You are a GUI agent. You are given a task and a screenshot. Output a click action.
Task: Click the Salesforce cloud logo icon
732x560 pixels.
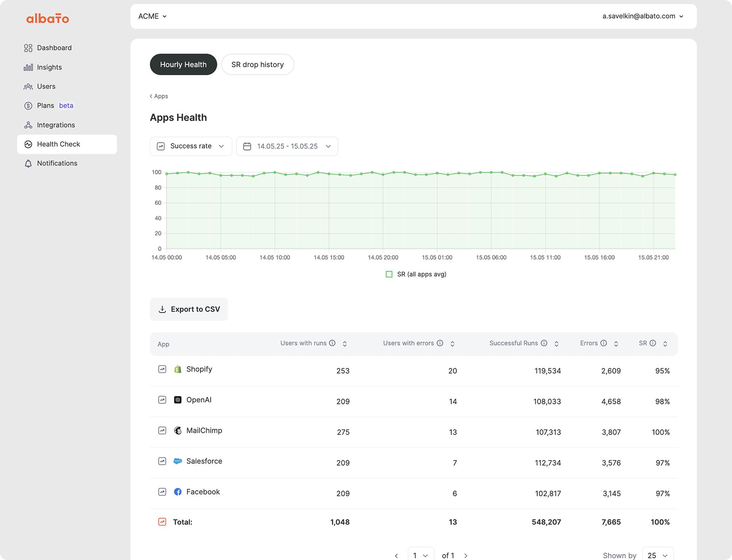click(x=178, y=461)
